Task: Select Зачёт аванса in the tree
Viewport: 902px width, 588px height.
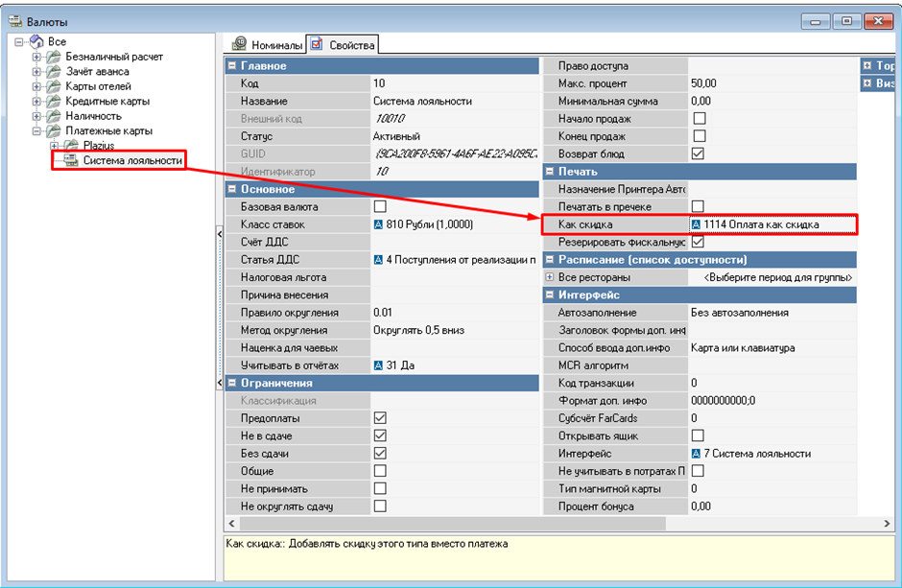Action: click(x=97, y=72)
